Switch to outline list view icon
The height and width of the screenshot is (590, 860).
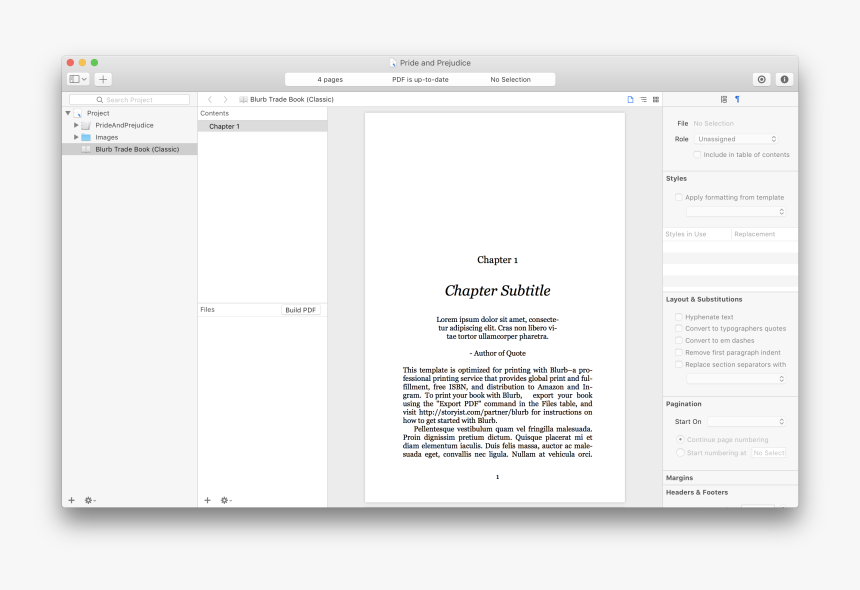pos(643,100)
